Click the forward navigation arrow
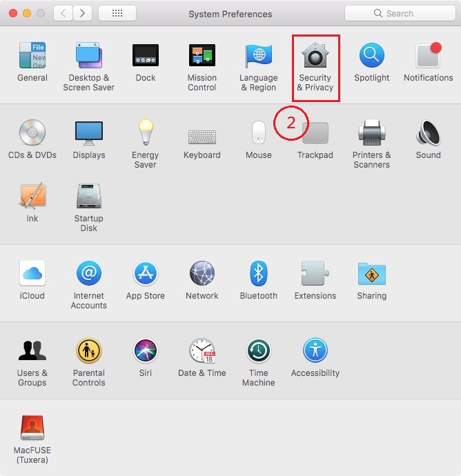 point(82,13)
